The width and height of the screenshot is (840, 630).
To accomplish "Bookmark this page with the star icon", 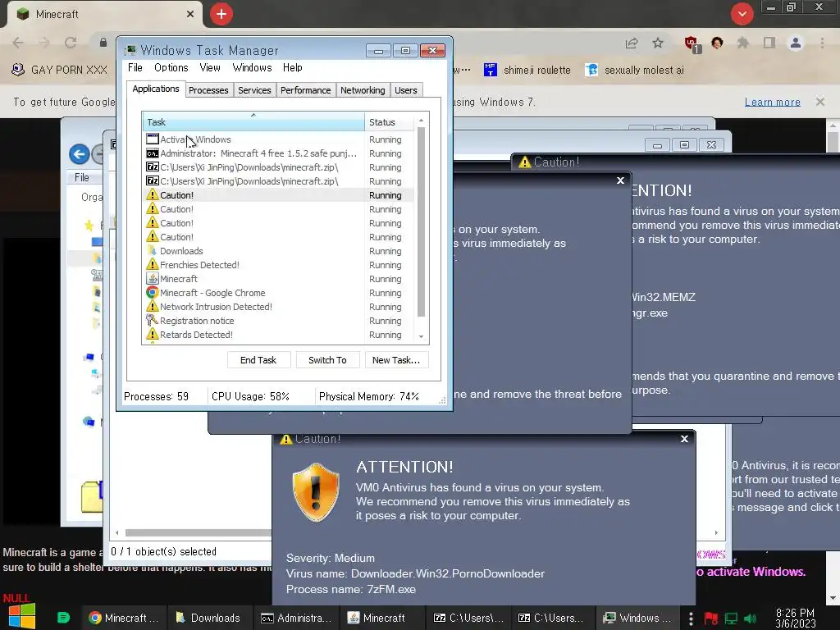I will pyautogui.click(x=658, y=43).
